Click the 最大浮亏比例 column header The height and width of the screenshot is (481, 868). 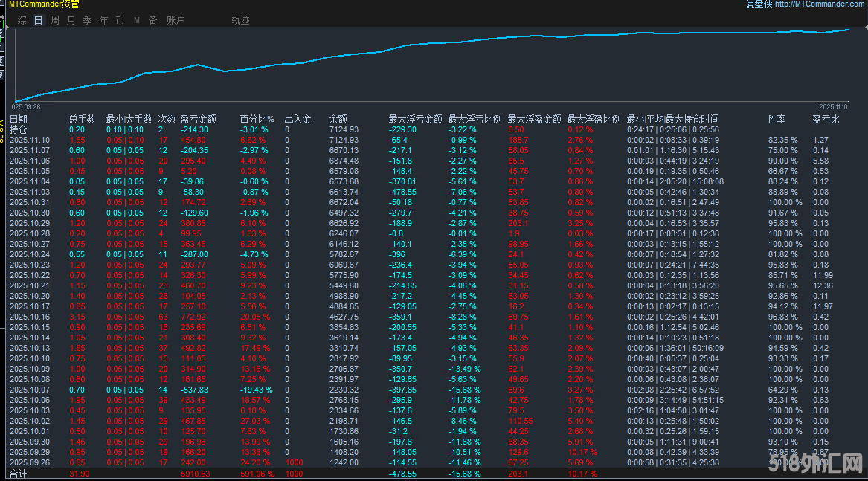pyautogui.click(x=475, y=119)
